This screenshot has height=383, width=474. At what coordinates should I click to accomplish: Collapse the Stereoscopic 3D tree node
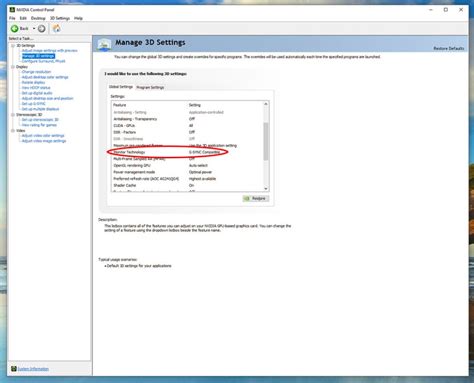point(13,114)
